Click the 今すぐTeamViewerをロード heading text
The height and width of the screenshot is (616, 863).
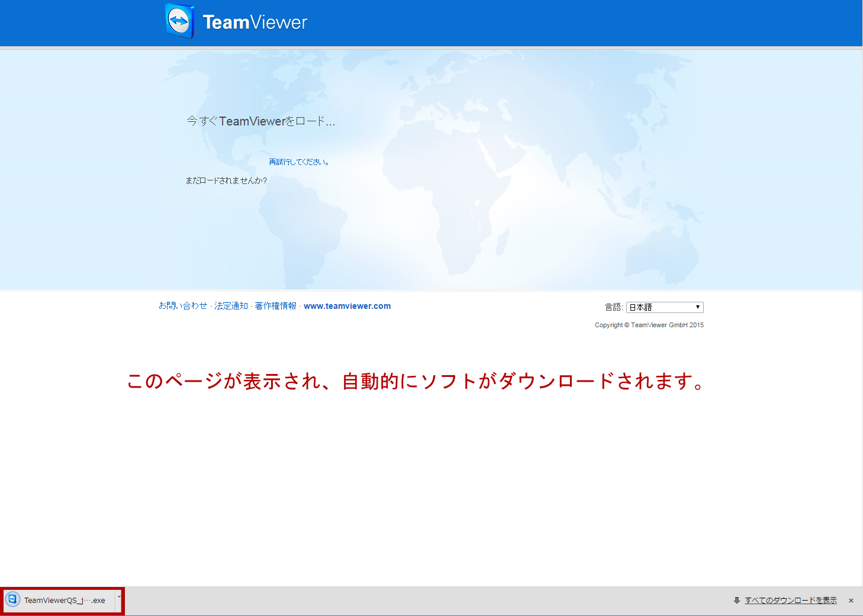(261, 121)
